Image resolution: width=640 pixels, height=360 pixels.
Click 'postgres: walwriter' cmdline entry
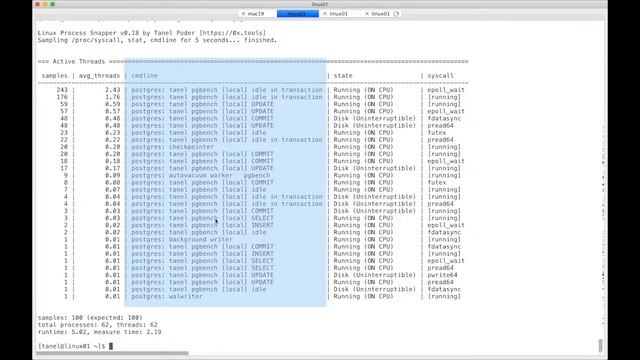pyautogui.click(x=167, y=296)
